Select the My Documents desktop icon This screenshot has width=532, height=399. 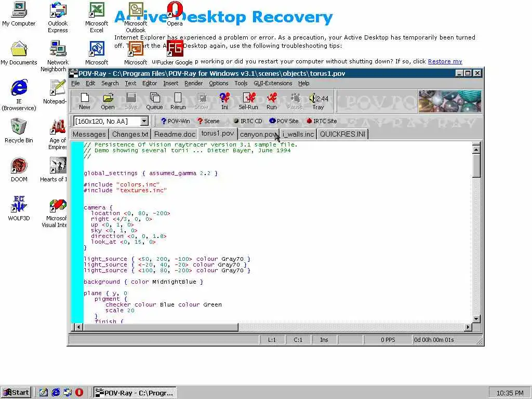tap(19, 54)
